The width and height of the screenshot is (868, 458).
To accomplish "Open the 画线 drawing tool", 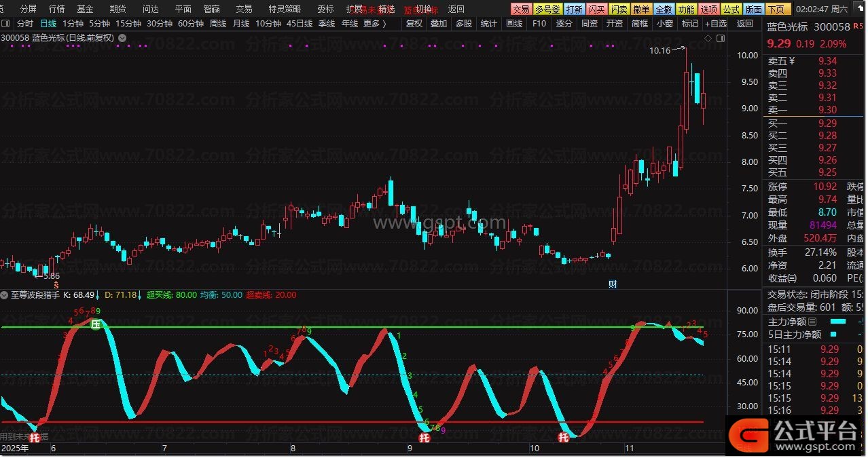I will [514, 23].
